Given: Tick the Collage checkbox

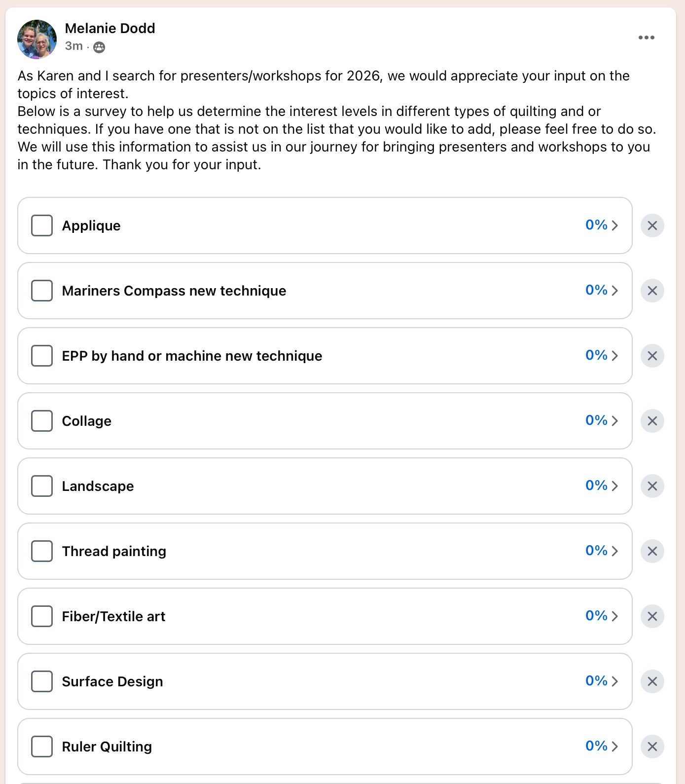Looking at the screenshot, I should tap(42, 421).
